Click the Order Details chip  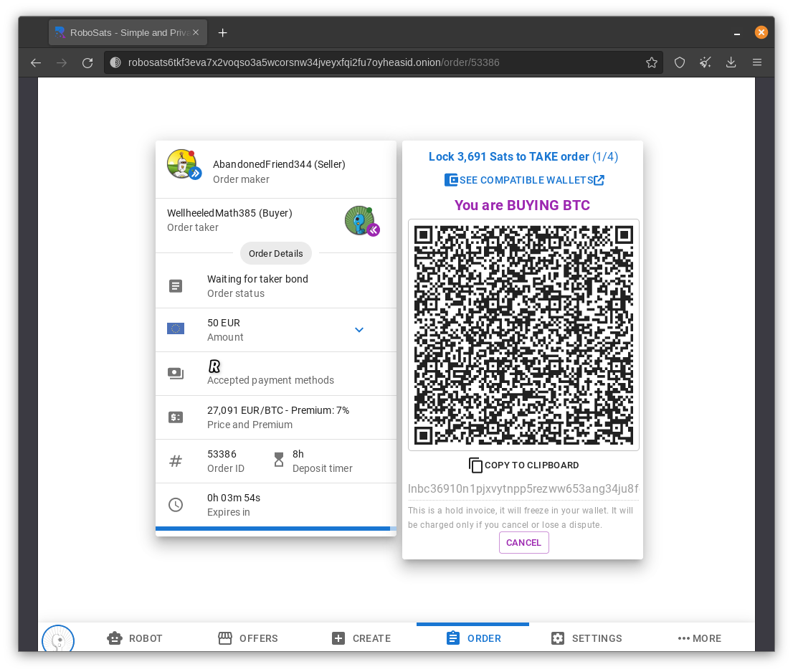point(275,253)
